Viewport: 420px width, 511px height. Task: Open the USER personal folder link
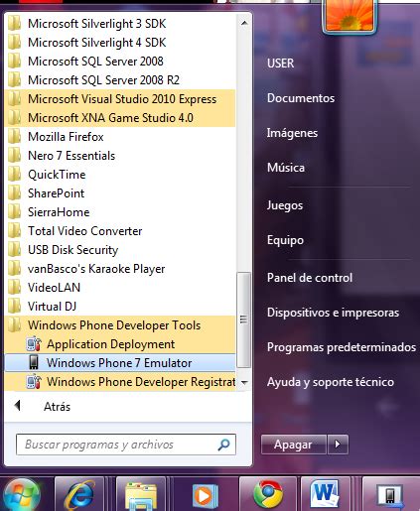pos(281,63)
